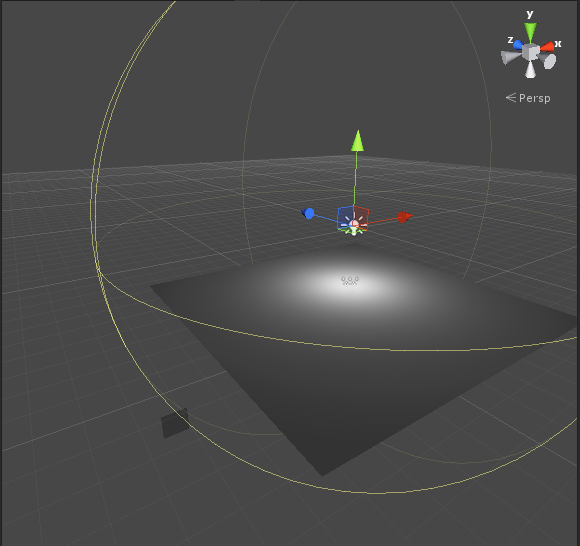Click the blue Z-axis cone on orientation gizmo
This screenshot has width=580, height=546.
[x=518, y=45]
